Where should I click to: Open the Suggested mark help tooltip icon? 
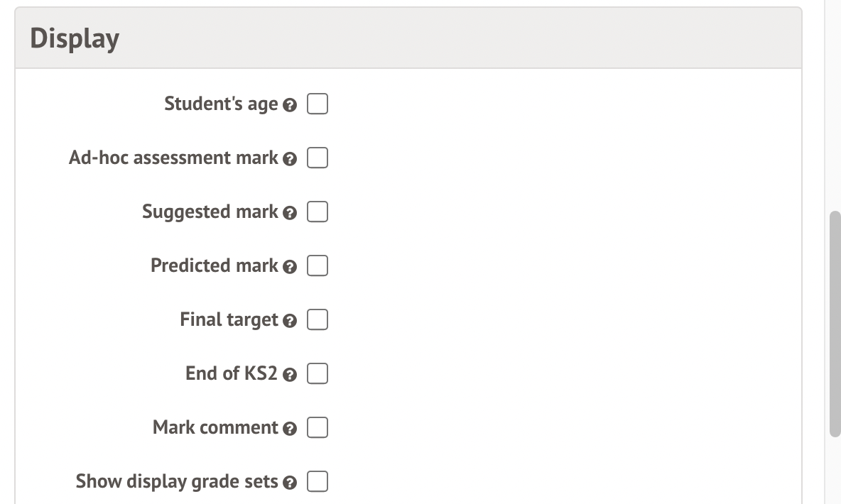[289, 213]
